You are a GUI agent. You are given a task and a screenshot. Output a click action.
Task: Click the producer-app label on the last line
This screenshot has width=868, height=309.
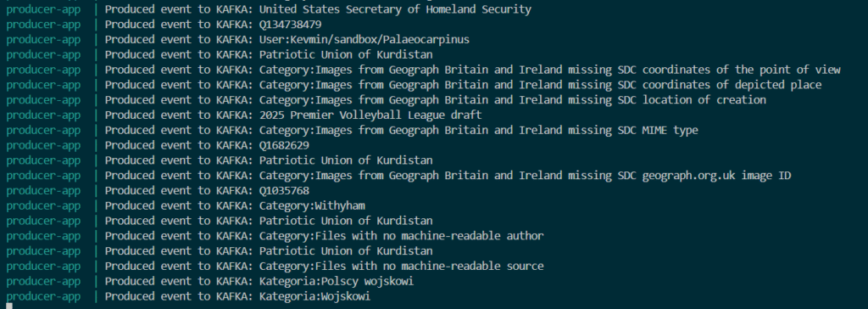(x=43, y=296)
